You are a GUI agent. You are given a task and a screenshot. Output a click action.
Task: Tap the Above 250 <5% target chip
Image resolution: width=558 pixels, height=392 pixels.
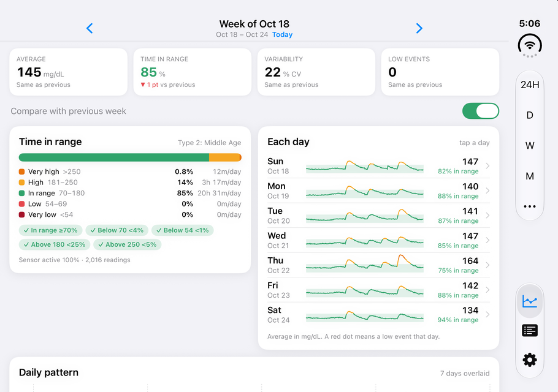click(x=128, y=244)
